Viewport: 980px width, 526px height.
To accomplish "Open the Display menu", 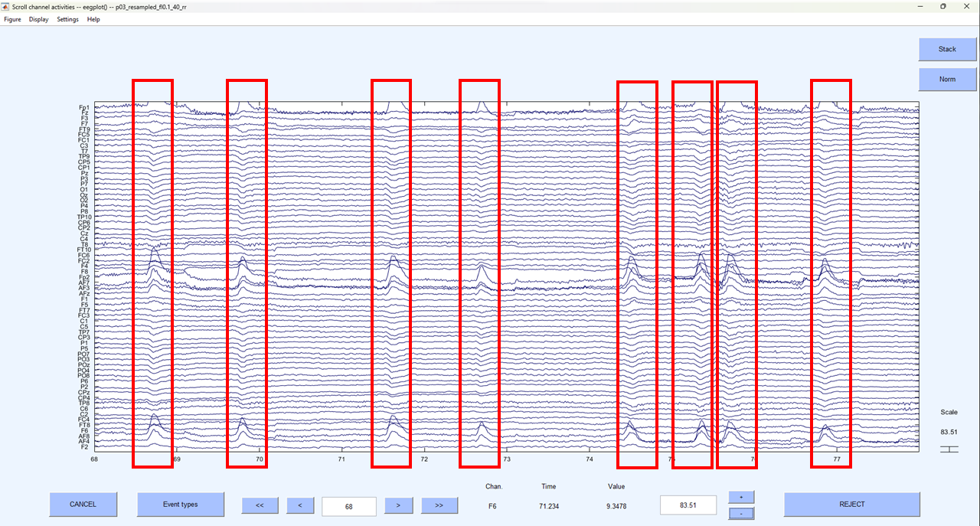I will pos(38,19).
